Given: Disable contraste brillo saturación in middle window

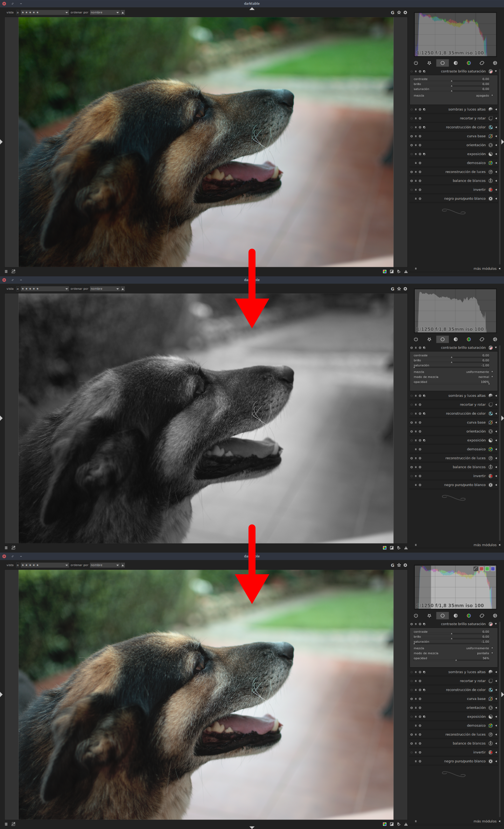Looking at the screenshot, I should 412,348.
